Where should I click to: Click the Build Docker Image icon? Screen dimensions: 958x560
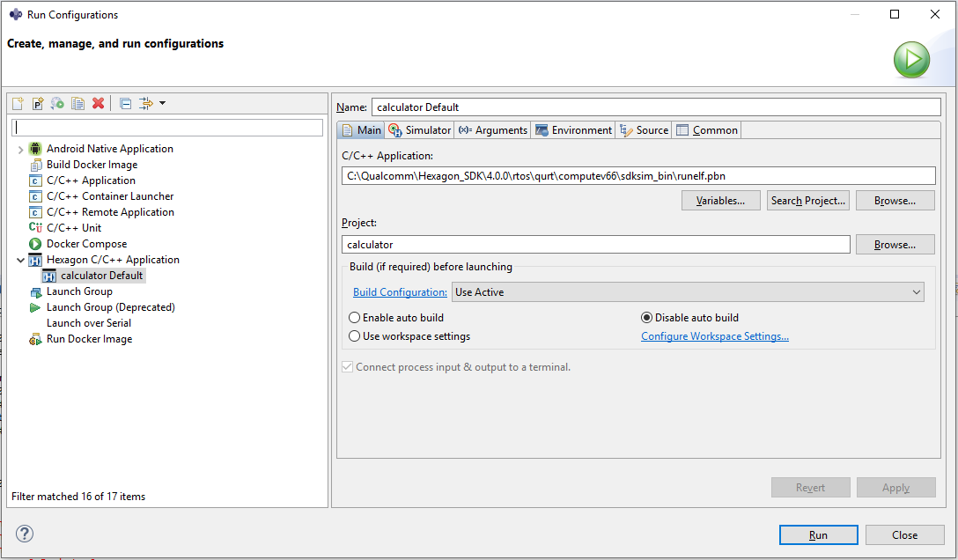pos(35,165)
